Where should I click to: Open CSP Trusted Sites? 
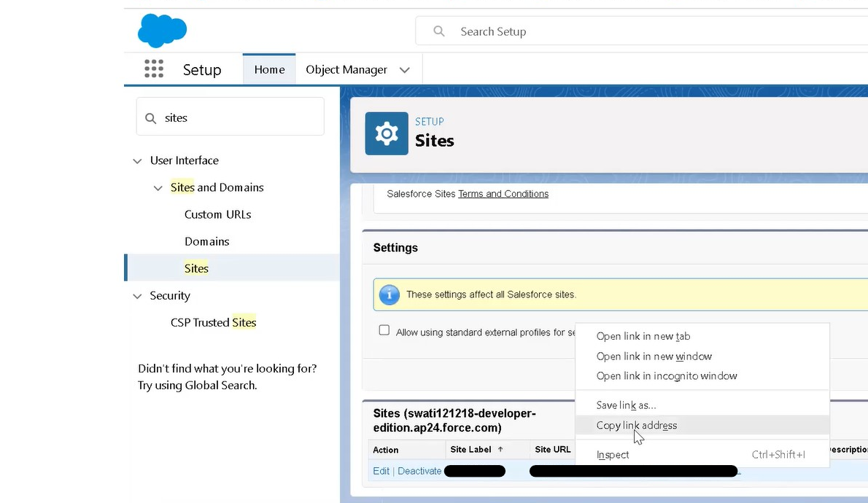pos(213,323)
